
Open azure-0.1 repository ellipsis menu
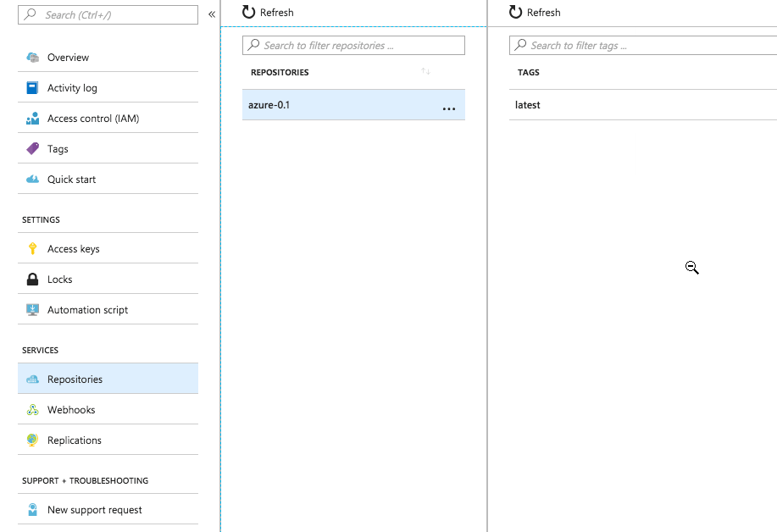449,108
